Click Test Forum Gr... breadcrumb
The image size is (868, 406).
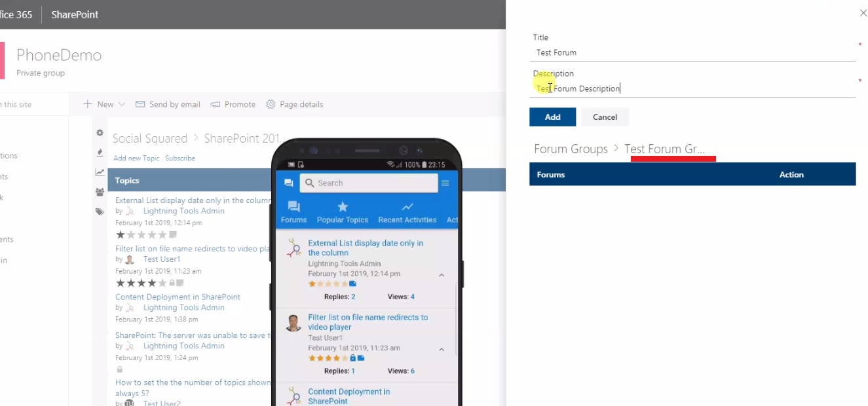point(664,149)
